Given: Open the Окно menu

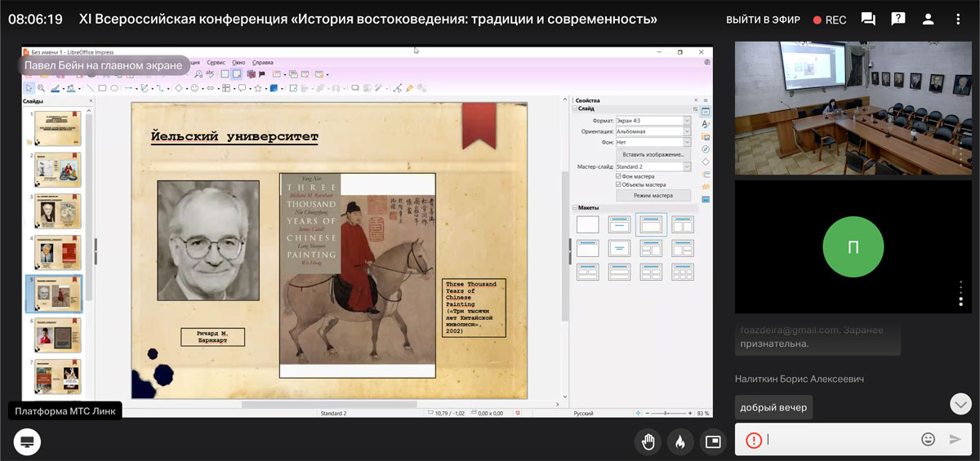Looking at the screenshot, I should pos(238,62).
